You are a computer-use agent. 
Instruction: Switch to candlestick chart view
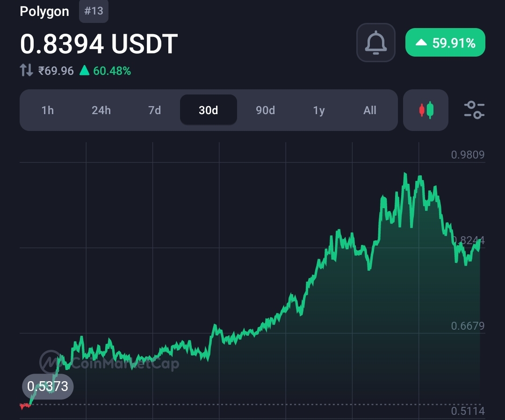[x=426, y=110]
